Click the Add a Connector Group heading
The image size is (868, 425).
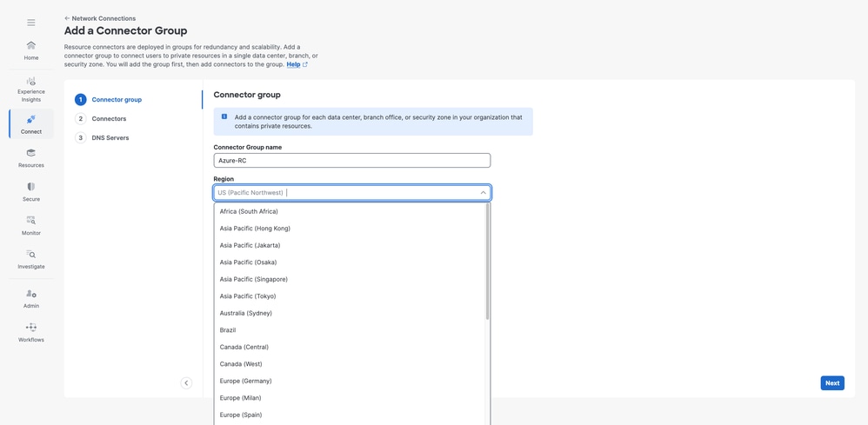click(125, 31)
